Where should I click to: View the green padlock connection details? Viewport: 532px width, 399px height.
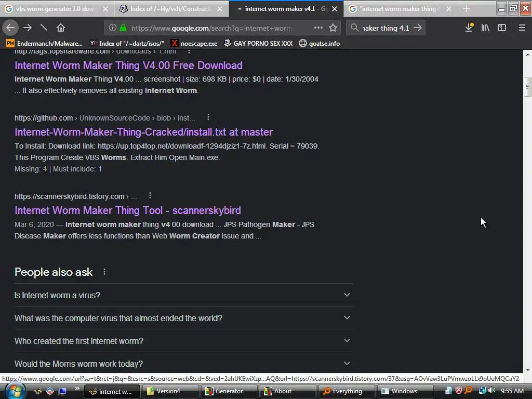click(123, 28)
